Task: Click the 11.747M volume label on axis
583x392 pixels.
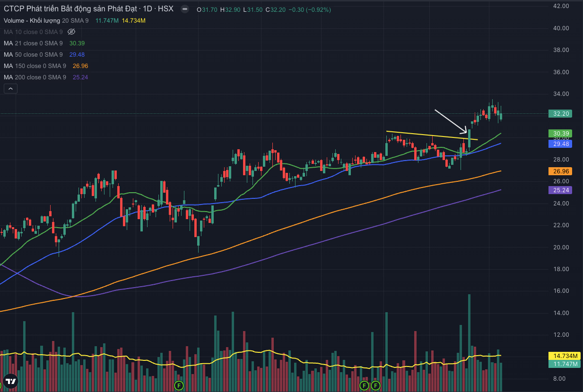Action: click(564, 364)
